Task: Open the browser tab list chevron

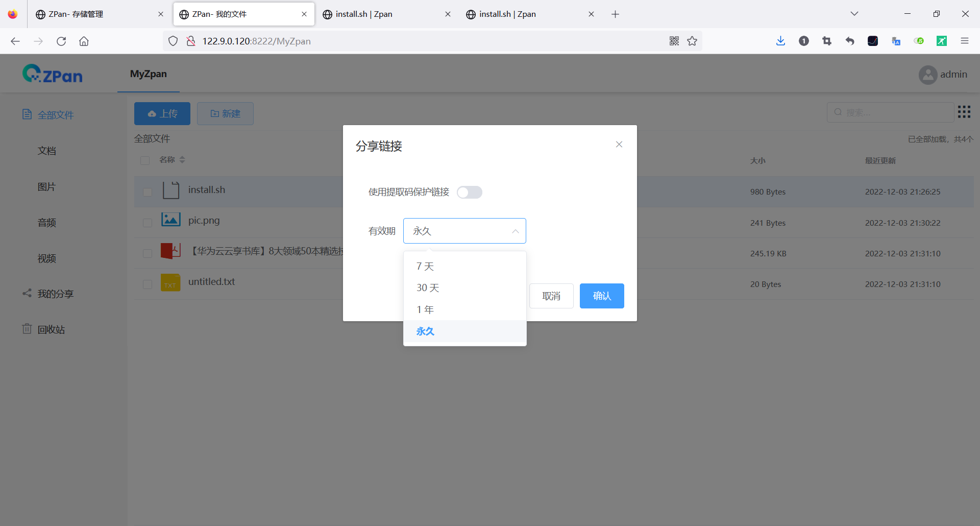Action: (x=854, y=14)
